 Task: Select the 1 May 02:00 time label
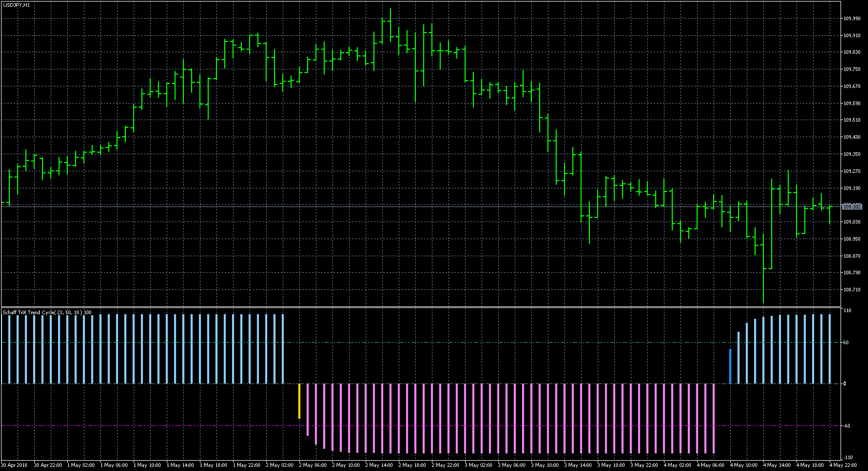click(x=81, y=465)
